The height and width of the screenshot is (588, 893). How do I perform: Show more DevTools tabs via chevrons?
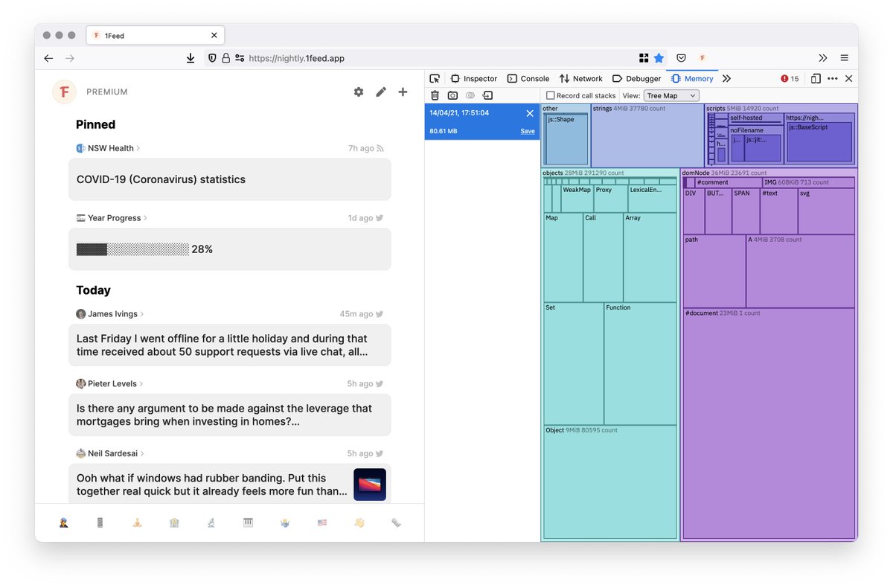727,78
